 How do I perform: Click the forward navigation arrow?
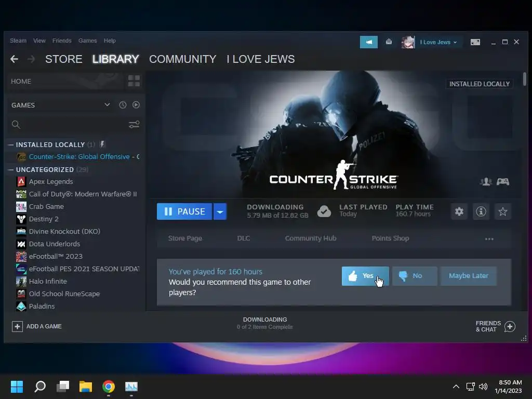[31, 59]
